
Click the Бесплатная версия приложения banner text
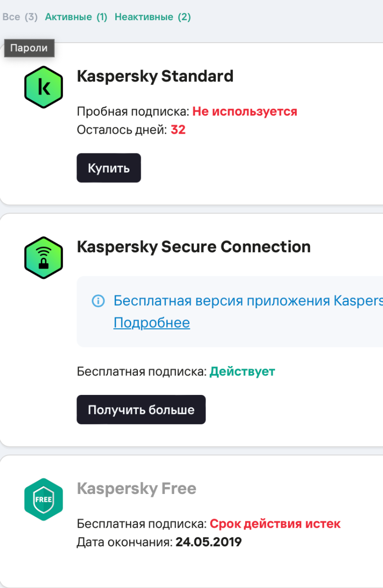[x=248, y=300]
